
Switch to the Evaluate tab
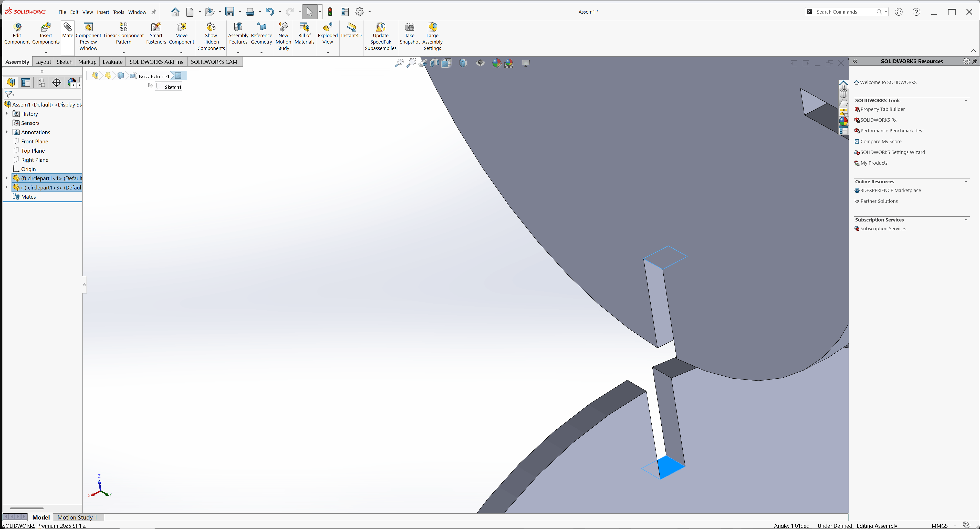point(113,62)
